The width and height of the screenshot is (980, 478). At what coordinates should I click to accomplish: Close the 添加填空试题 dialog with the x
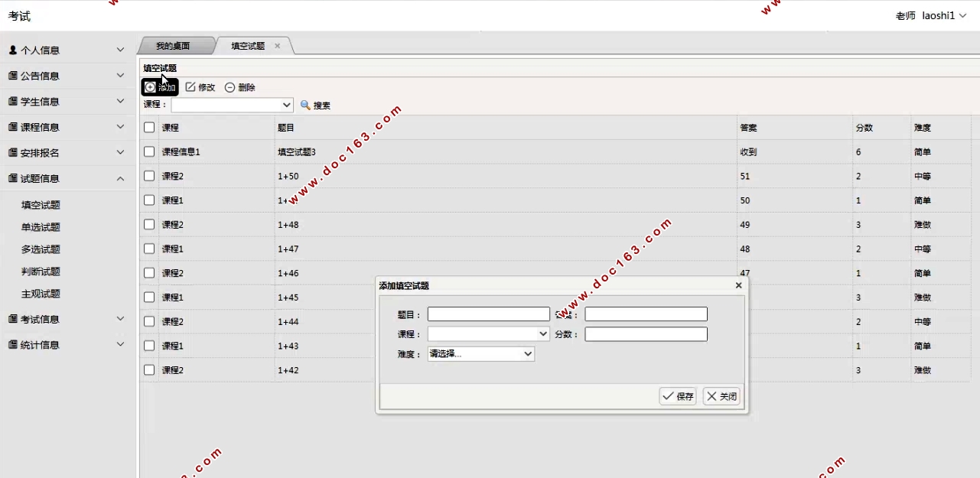(738, 285)
